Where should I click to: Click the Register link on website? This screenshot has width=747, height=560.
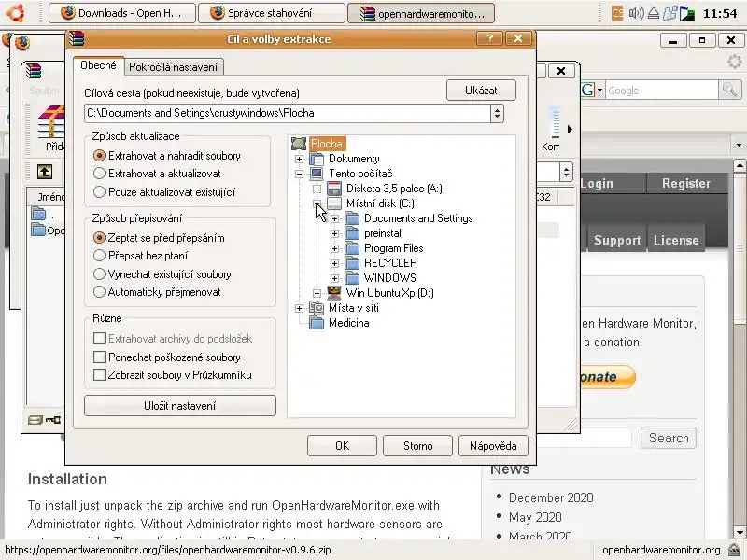(686, 183)
